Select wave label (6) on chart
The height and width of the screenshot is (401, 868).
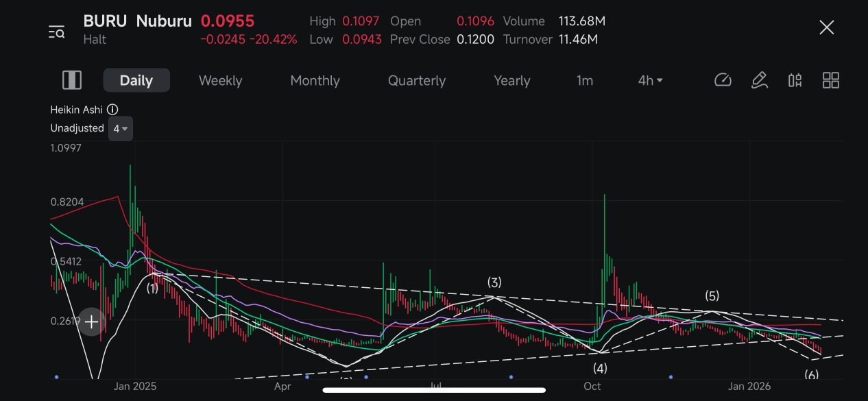tap(812, 374)
